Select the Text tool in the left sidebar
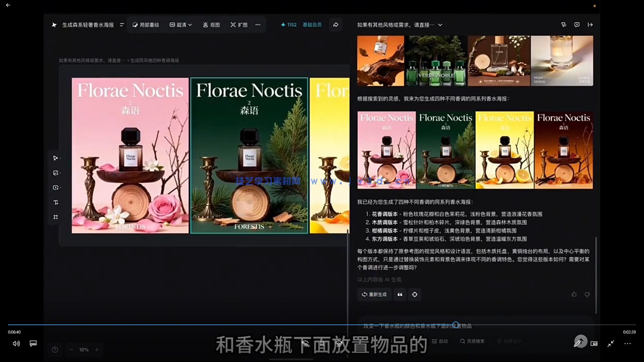The image size is (644, 362). [56, 202]
